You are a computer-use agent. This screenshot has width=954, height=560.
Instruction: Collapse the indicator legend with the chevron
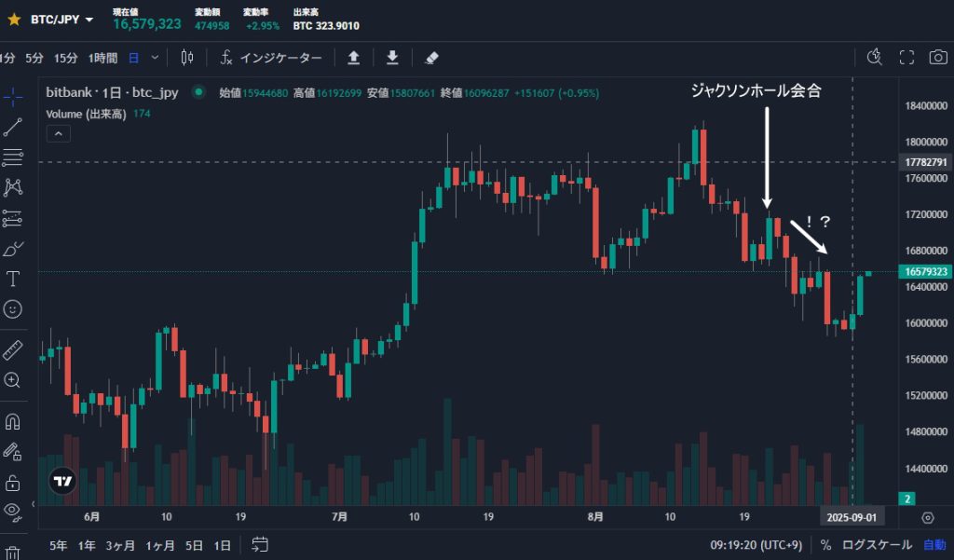[x=59, y=134]
